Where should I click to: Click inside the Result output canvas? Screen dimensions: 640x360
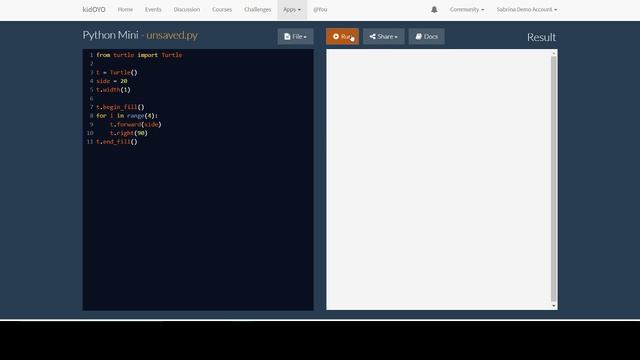pyautogui.click(x=438, y=180)
